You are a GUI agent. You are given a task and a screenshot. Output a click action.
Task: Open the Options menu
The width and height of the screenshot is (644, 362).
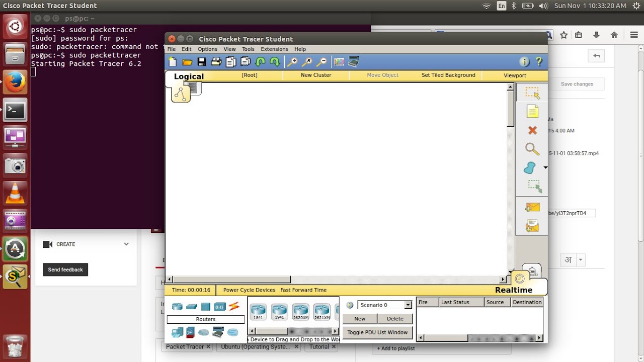(207, 49)
